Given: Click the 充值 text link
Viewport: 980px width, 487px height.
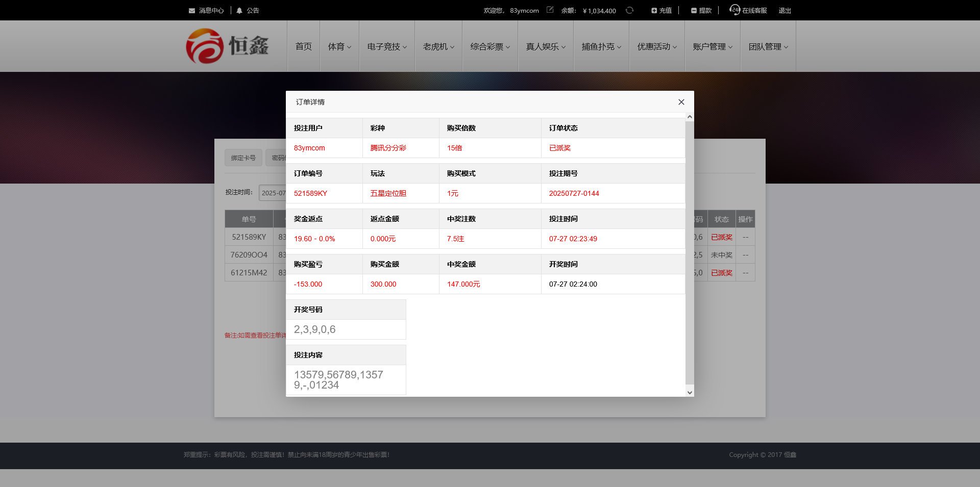Looking at the screenshot, I should [x=665, y=11].
